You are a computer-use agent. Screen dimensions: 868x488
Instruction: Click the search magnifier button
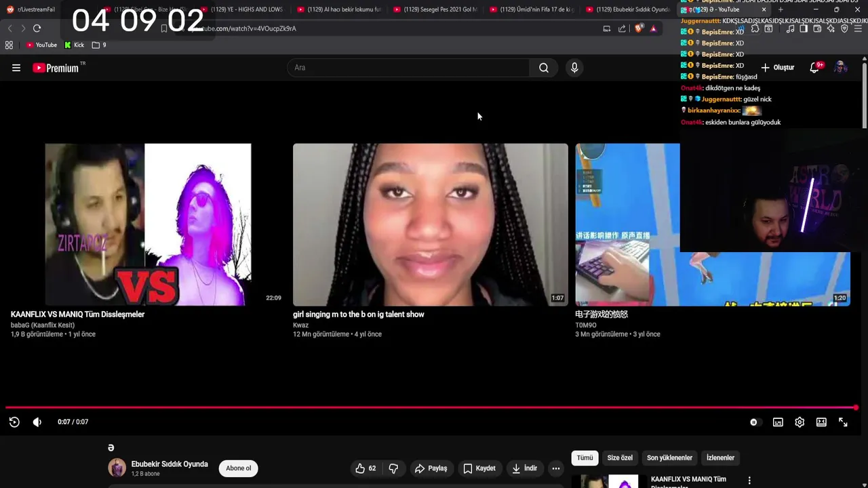[544, 68]
